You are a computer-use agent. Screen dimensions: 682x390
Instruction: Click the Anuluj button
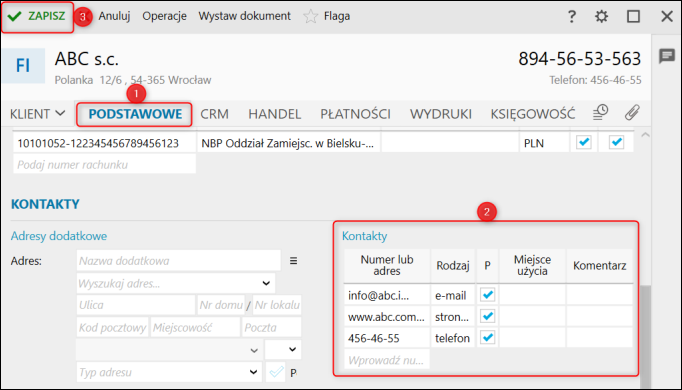click(114, 16)
